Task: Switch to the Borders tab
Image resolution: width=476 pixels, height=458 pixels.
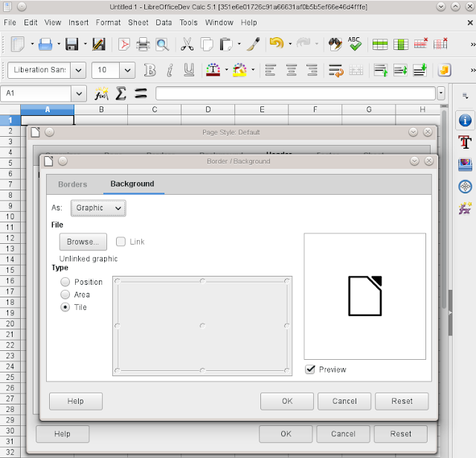Action: tap(73, 184)
